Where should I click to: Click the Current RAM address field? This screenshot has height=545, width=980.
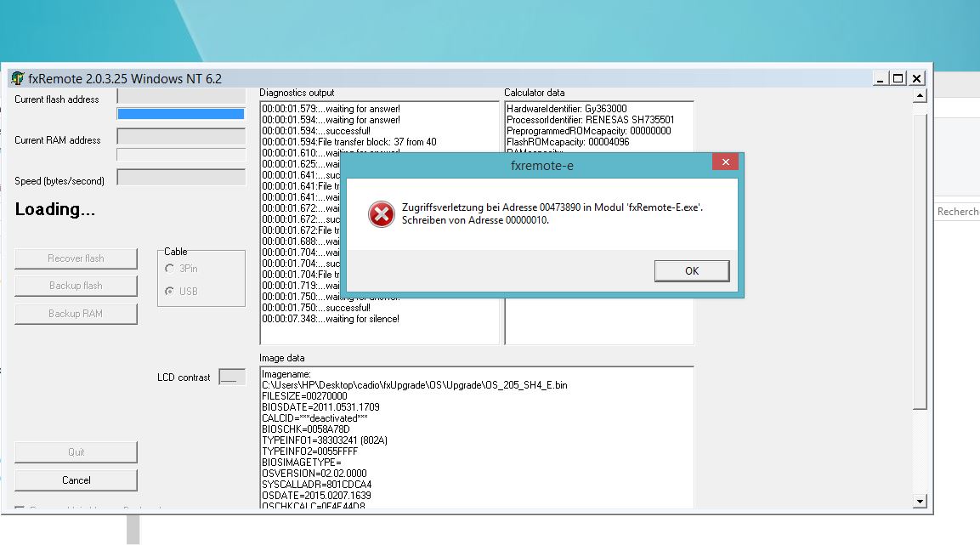point(181,136)
